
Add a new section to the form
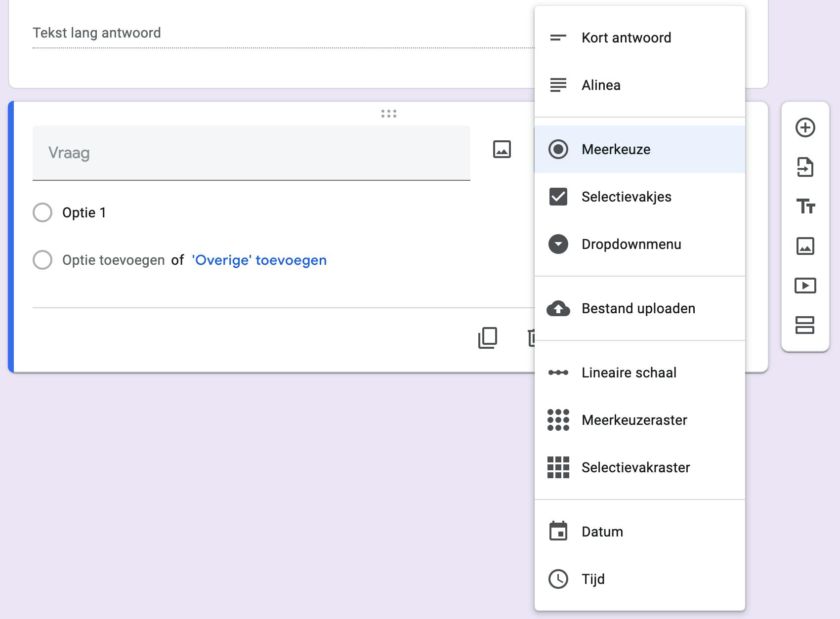coord(805,325)
